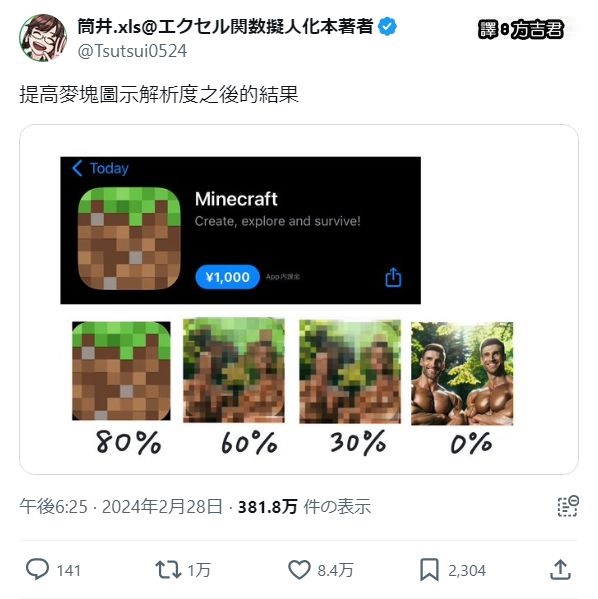Open the author display name link

pos(225,27)
